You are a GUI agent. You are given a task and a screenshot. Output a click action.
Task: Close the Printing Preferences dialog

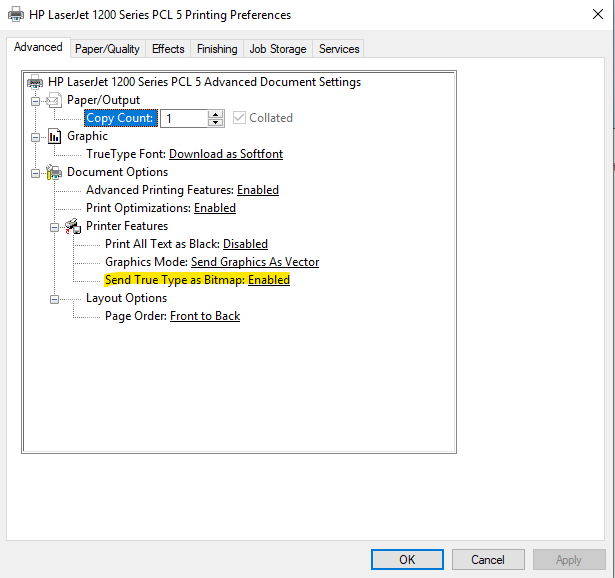click(598, 15)
